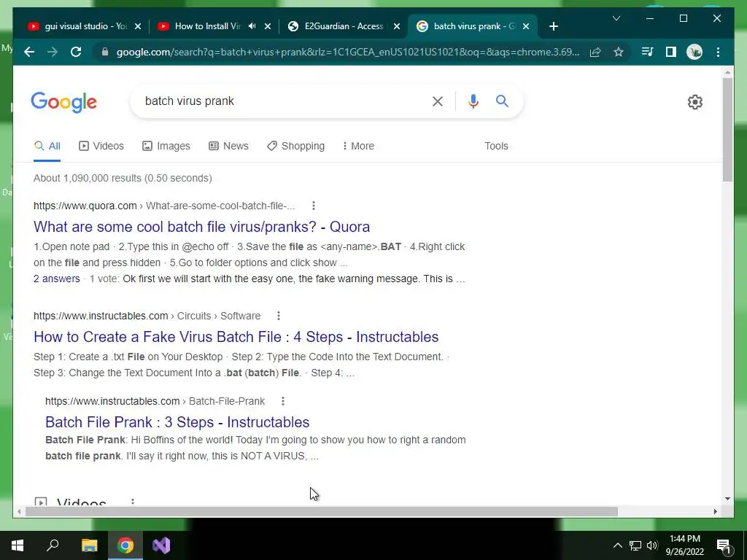Start voice search with the microphone
747x560 pixels.
point(473,101)
